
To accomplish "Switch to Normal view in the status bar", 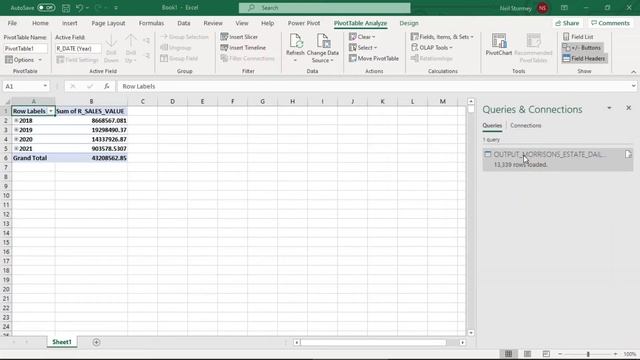I will [x=508, y=354].
